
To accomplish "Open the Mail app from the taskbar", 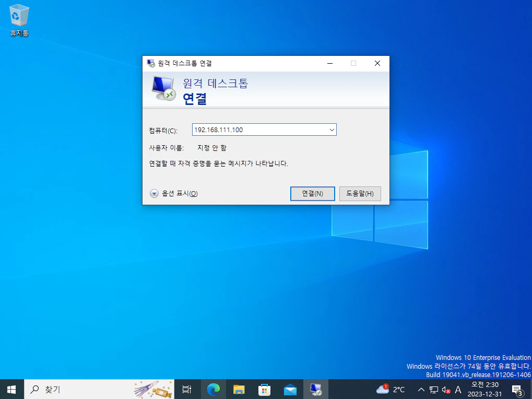I will pos(290,389).
